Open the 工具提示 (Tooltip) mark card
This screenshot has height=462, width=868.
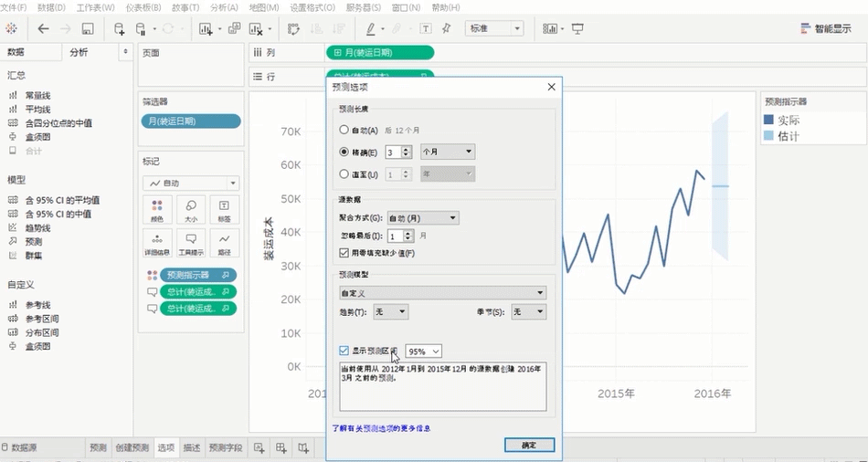click(191, 243)
